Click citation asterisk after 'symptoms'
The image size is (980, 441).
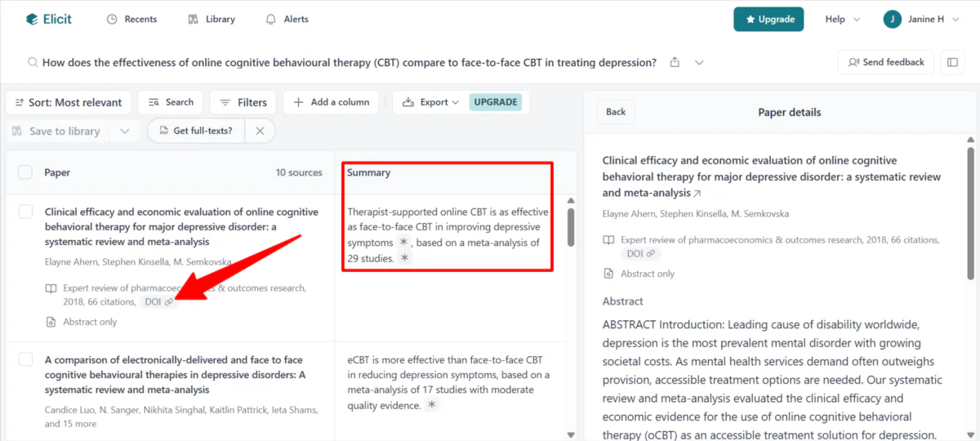tap(403, 243)
